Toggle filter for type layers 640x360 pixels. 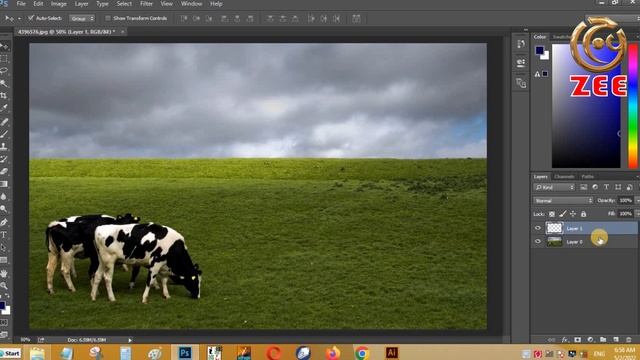(x=607, y=187)
